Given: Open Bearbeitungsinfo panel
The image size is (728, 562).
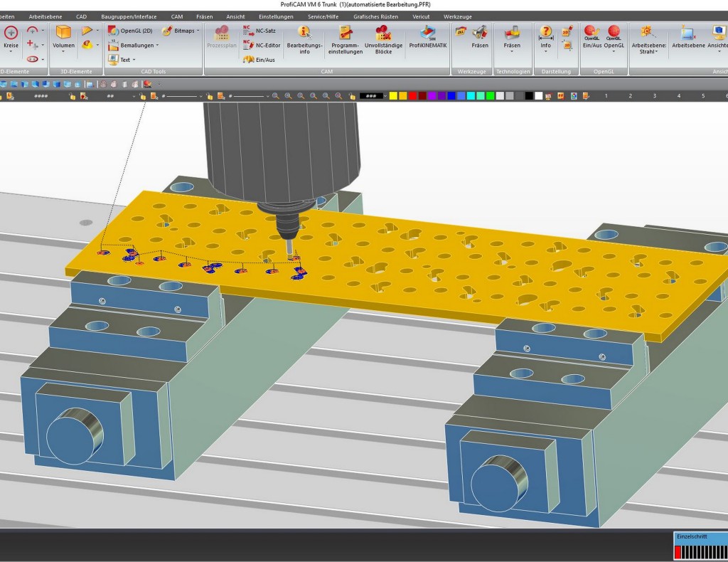Looking at the screenshot, I should (x=304, y=41).
